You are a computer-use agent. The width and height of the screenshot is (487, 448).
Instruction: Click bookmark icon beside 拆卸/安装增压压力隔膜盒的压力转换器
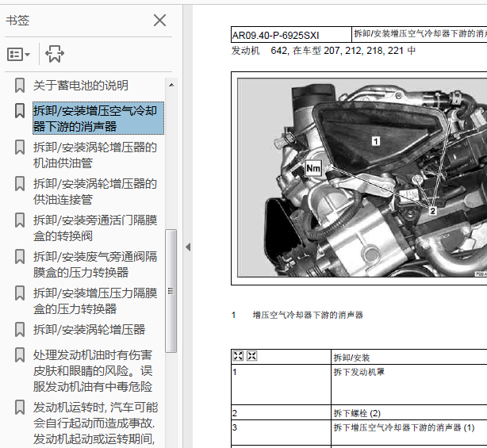pyautogui.click(x=20, y=293)
